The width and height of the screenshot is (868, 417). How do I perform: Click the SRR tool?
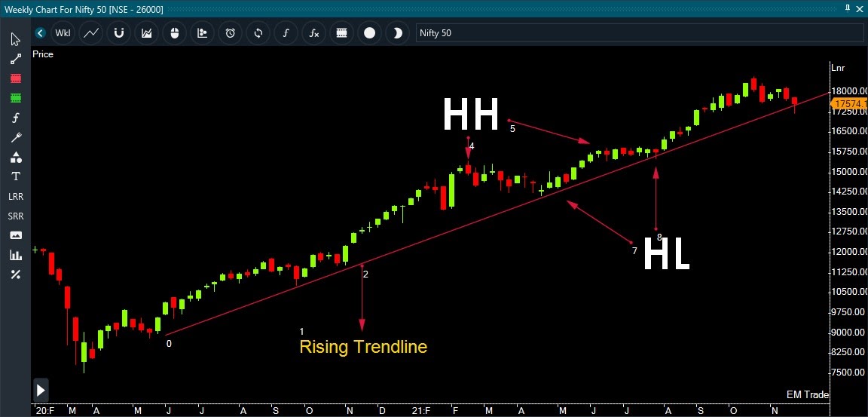coord(16,216)
